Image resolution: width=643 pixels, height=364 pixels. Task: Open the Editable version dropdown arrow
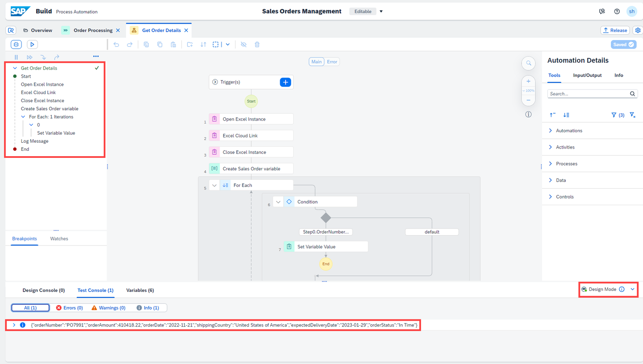(x=381, y=12)
